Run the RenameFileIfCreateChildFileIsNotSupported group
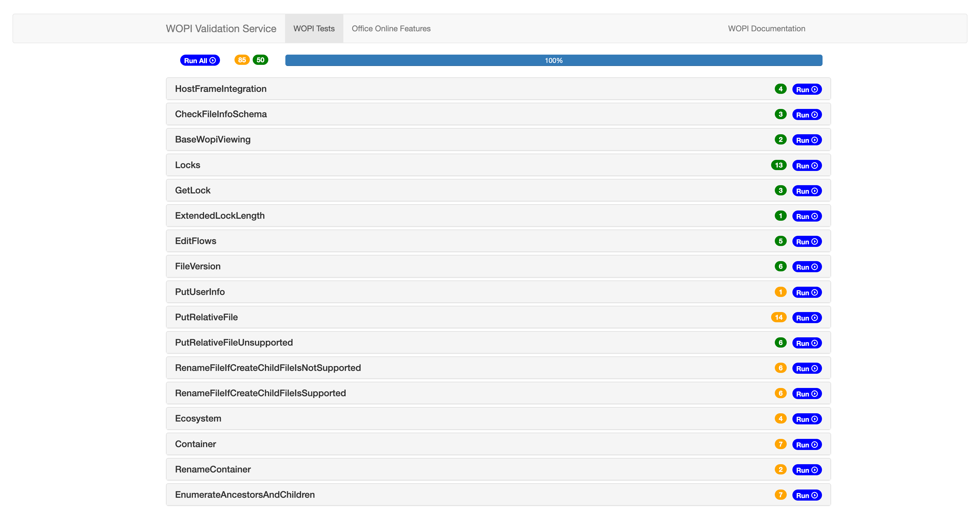 (x=807, y=368)
